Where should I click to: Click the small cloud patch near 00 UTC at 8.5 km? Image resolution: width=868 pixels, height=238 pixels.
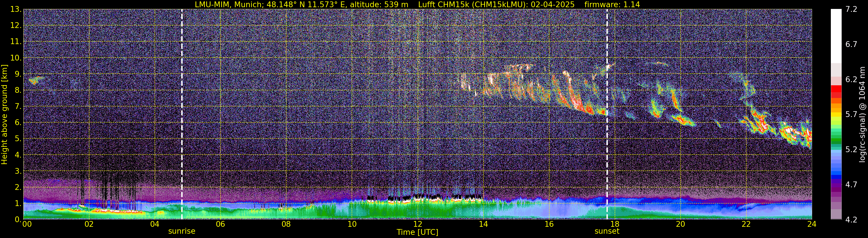35,80
